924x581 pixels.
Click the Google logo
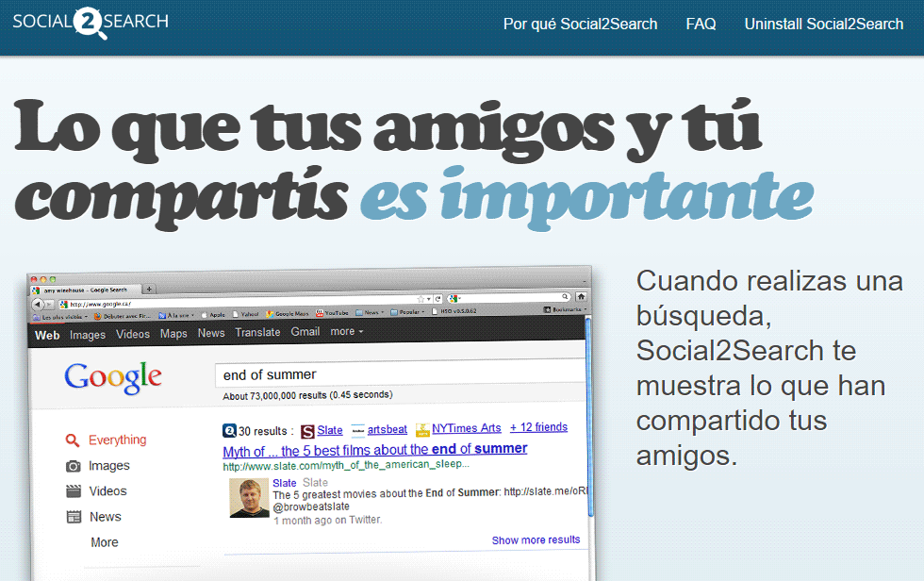pos(112,377)
